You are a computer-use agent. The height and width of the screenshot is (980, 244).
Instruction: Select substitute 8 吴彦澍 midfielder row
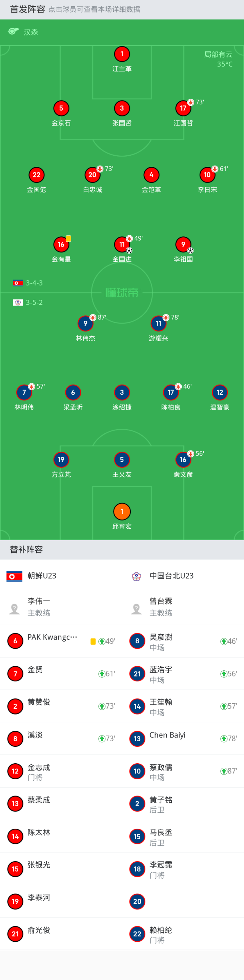(x=183, y=641)
